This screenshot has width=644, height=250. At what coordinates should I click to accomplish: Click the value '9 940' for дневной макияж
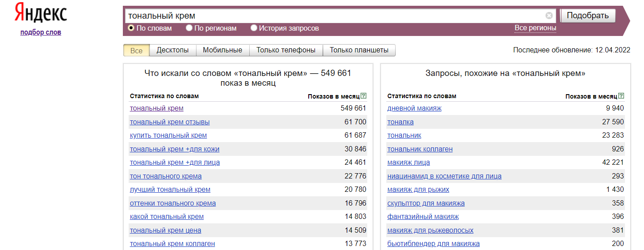click(615, 108)
